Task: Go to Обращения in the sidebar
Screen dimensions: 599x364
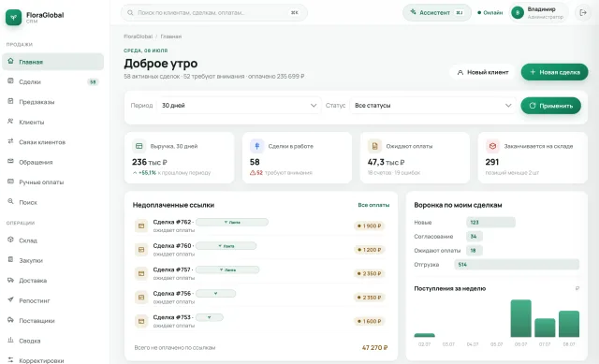Action: (52, 162)
